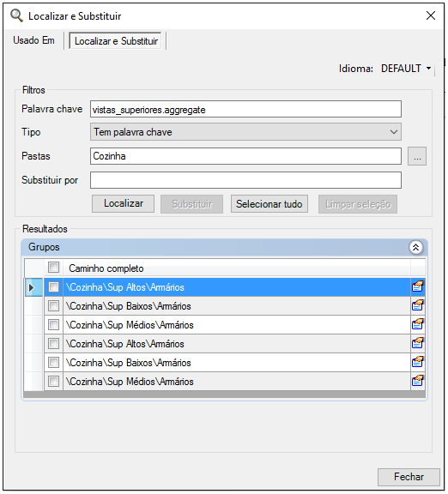The image size is (448, 494).
Task: Click the magnifier icon in the title bar
Action: 16,15
